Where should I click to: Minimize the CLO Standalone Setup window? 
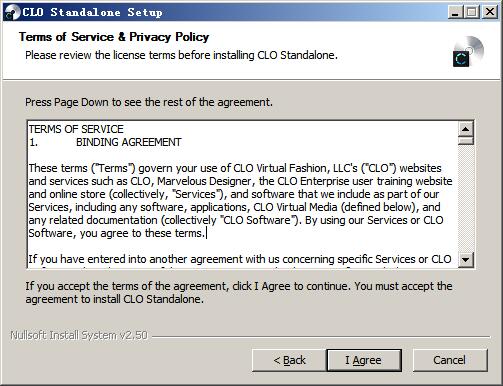(x=454, y=12)
